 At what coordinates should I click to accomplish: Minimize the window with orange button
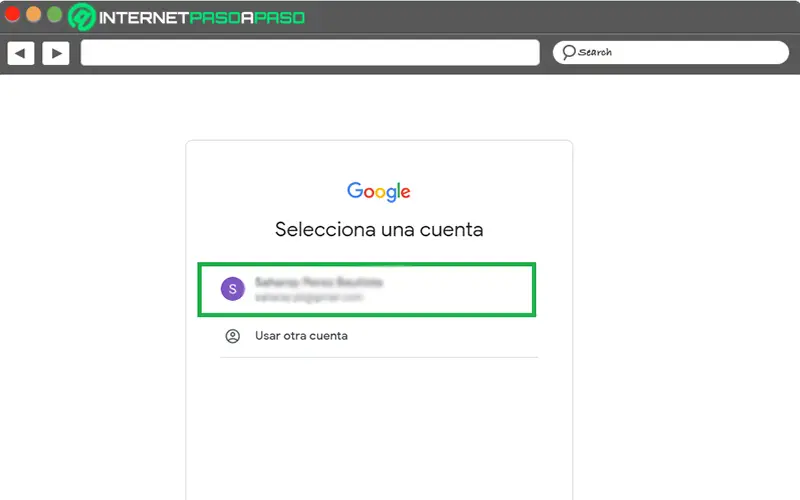(34, 14)
